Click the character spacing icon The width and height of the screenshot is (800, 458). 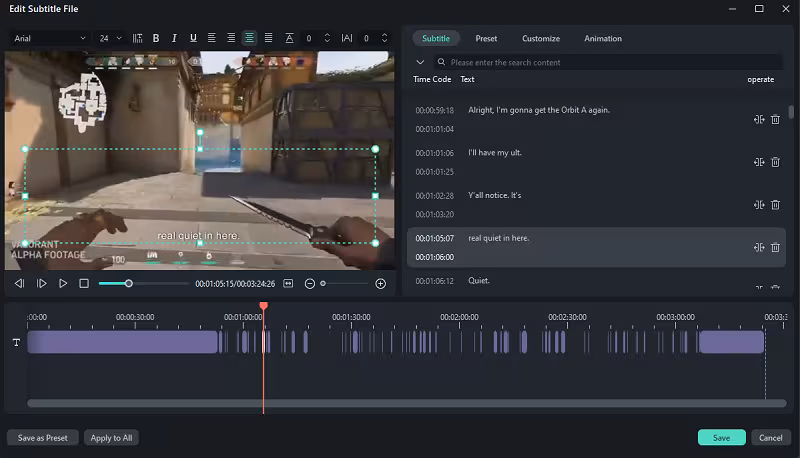coord(346,38)
